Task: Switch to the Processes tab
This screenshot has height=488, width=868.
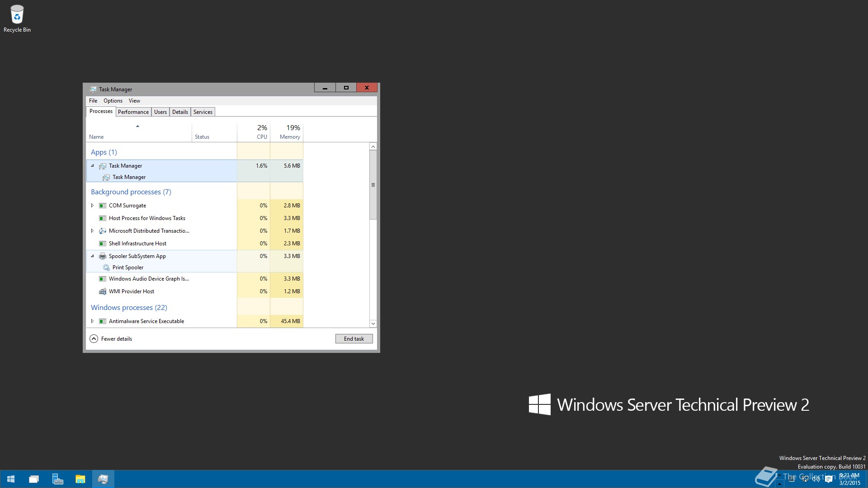Action: tap(101, 111)
